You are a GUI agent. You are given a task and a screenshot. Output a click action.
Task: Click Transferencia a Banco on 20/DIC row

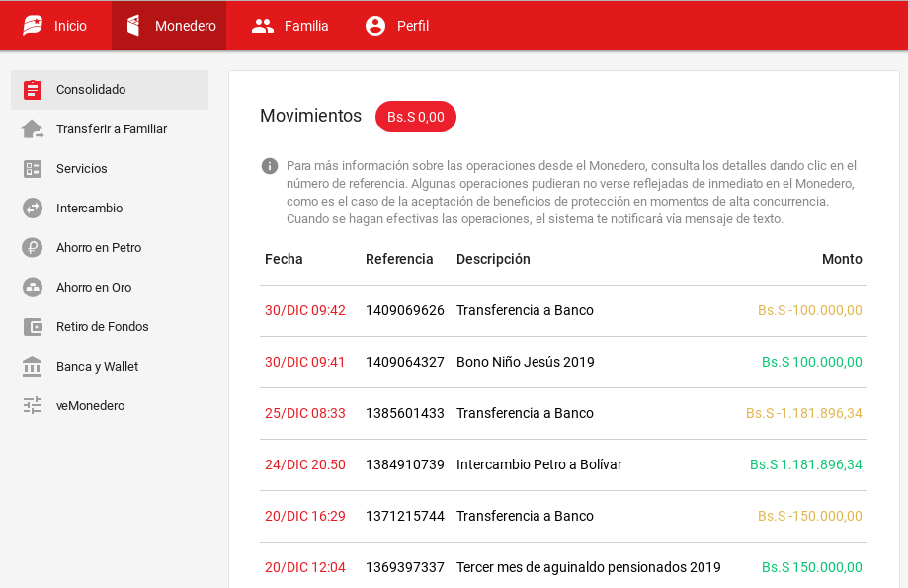tap(525, 516)
